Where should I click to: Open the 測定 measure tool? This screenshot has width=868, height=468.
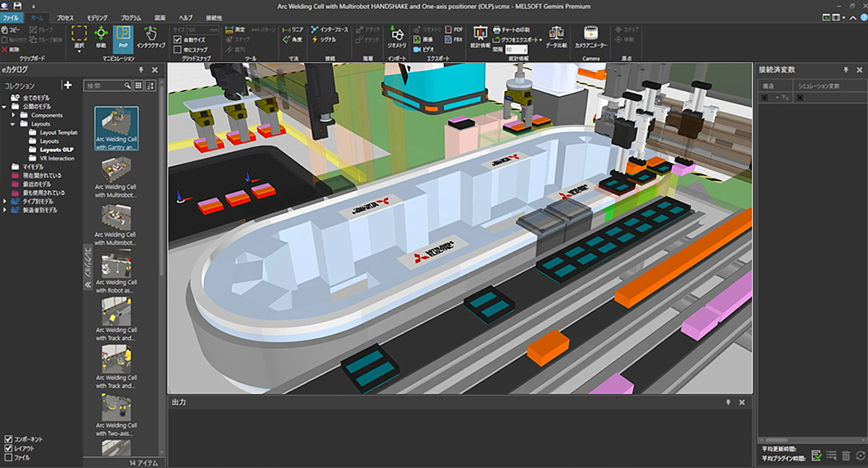point(235,30)
